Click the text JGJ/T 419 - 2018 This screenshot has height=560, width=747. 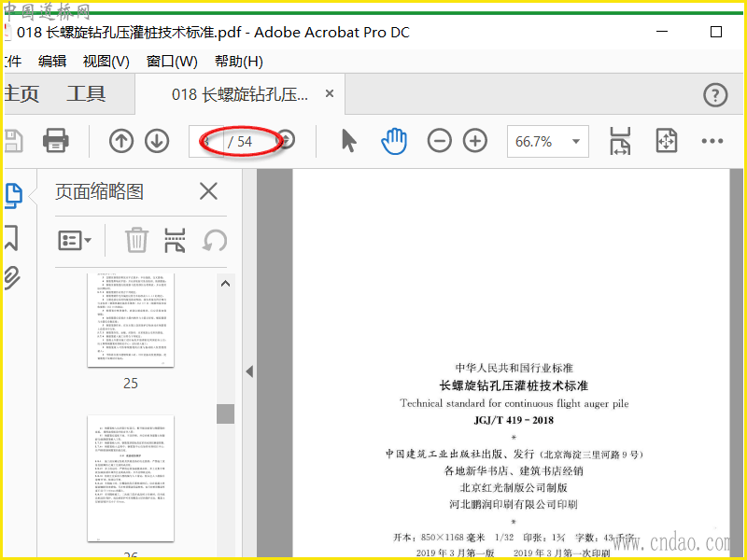[514, 420]
